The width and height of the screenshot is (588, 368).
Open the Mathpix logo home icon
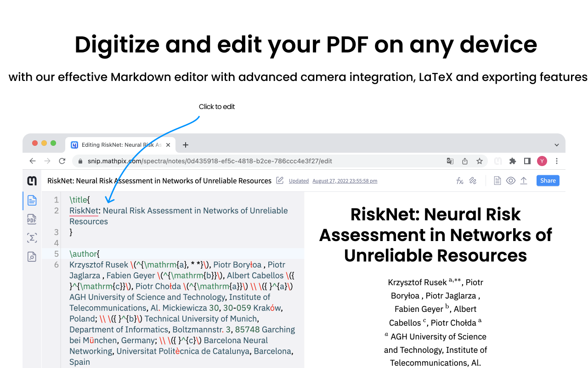[x=32, y=181]
